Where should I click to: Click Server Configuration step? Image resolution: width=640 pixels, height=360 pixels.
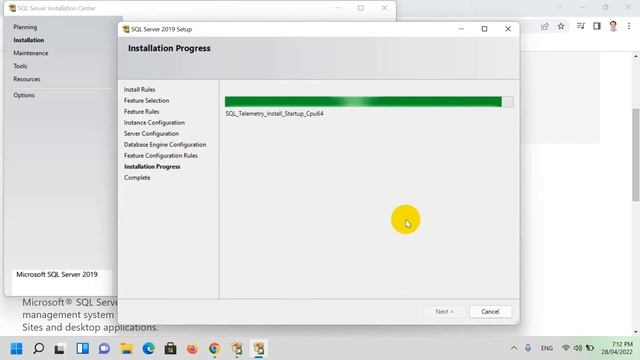pos(151,133)
